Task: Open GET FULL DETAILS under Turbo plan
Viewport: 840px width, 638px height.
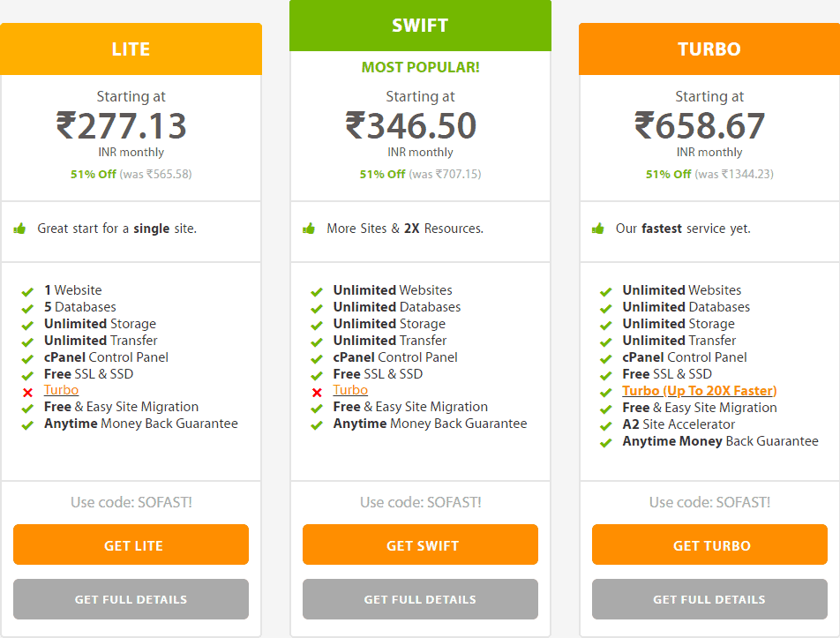Action: coord(709,599)
